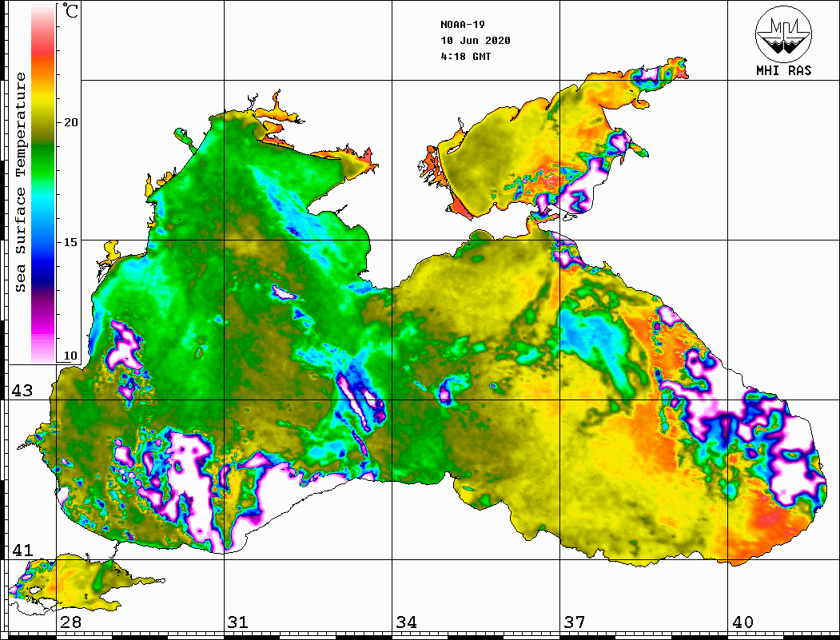Click latitude label 43
This screenshot has height=640, width=840.
click(x=22, y=391)
